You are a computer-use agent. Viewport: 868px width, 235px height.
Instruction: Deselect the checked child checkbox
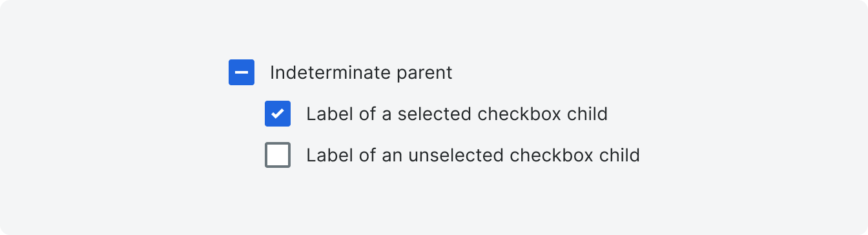(x=278, y=114)
